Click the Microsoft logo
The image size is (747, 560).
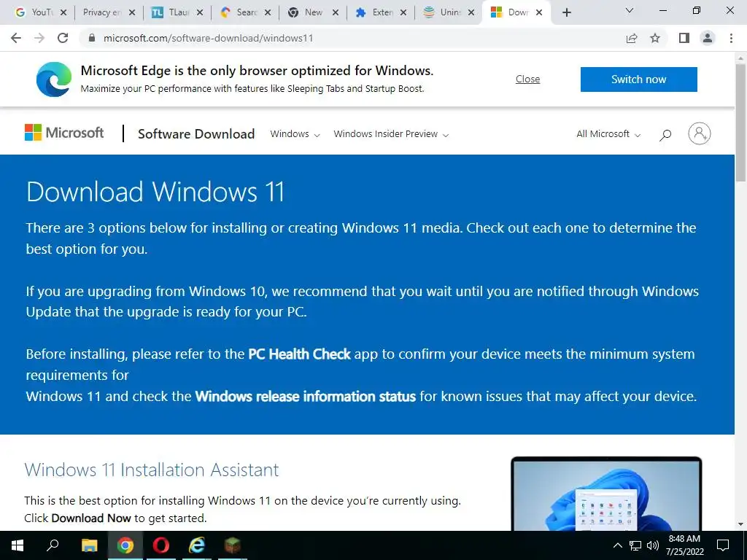point(64,133)
